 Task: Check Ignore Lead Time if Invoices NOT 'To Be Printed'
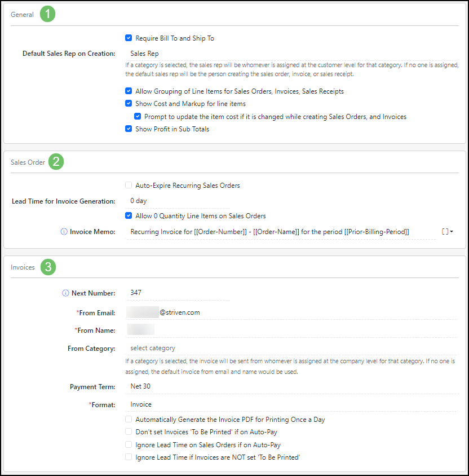pyautogui.click(x=129, y=457)
